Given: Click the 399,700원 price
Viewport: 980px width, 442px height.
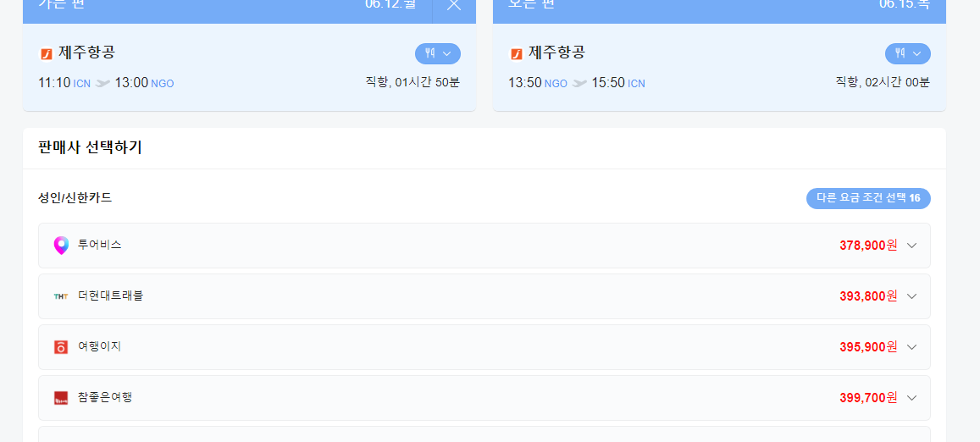Looking at the screenshot, I should (868, 398).
